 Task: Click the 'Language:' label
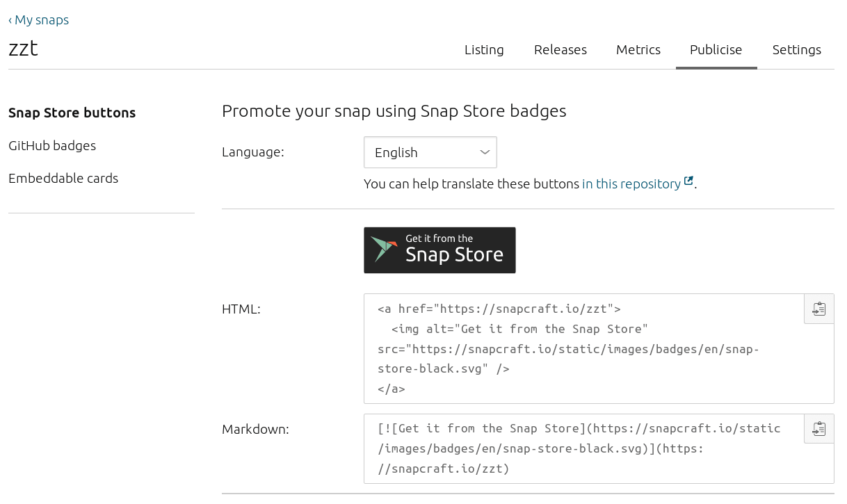(253, 152)
